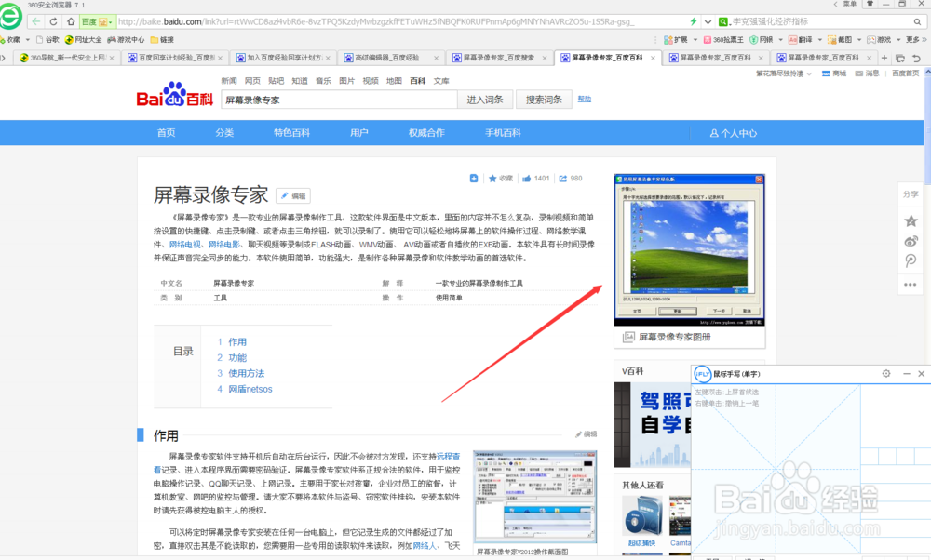Open a new tab with the plus icon

[884, 58]
